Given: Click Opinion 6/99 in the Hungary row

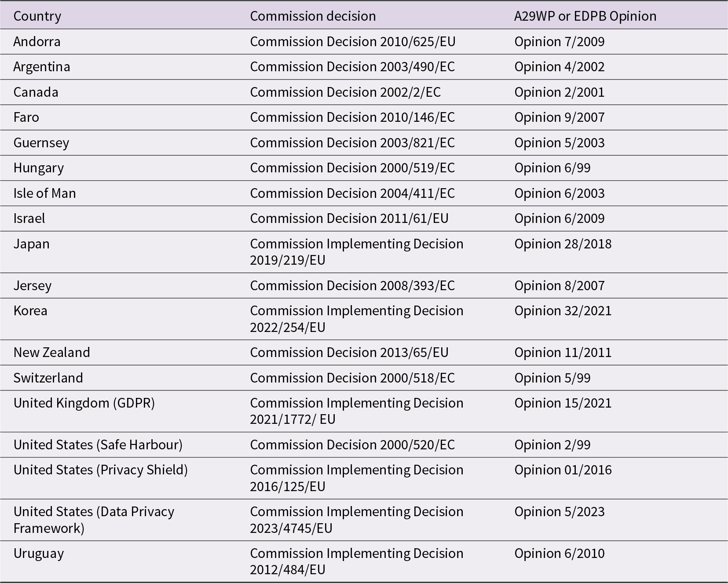Looking at the screenshot, I should tap(552, 168).
